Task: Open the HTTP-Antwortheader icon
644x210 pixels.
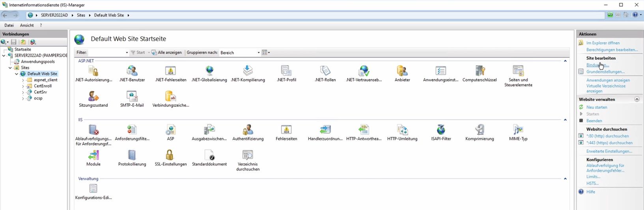Action: tap(364, 130)
